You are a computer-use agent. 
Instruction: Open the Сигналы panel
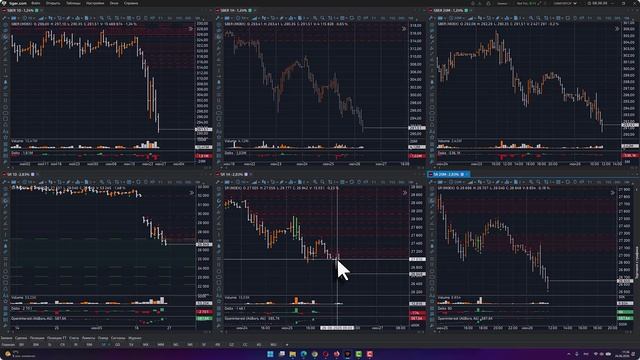[118, 338]
